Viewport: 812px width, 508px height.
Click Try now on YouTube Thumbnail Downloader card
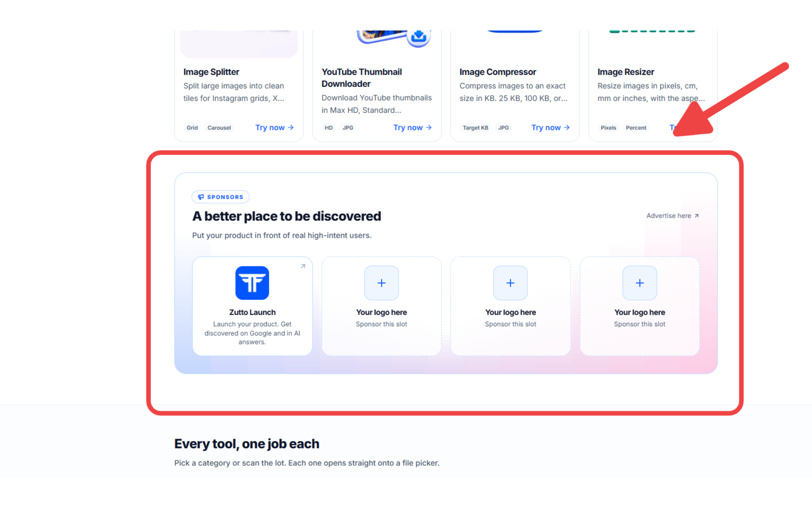pyautogui.click(x=413, y=128)
